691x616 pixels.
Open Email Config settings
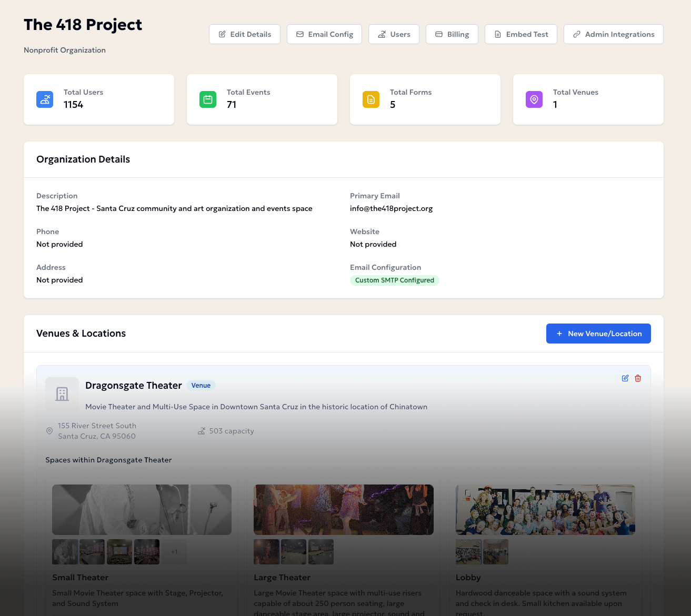324,34
